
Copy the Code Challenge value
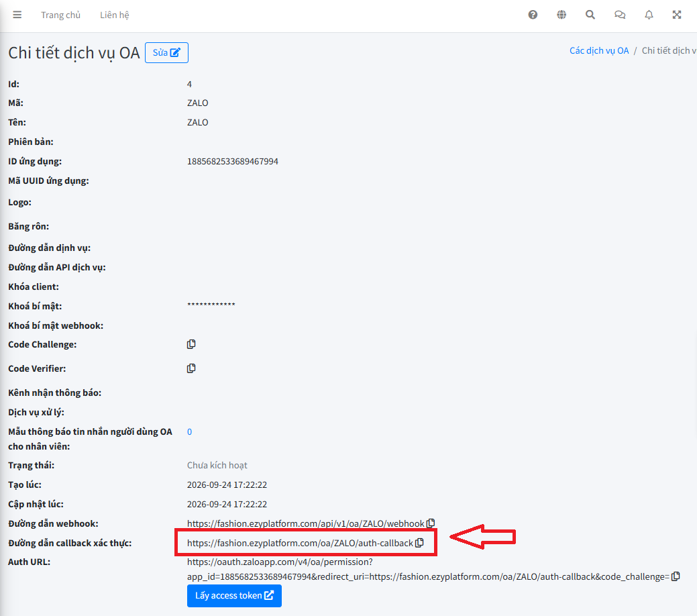pos(191,344)
